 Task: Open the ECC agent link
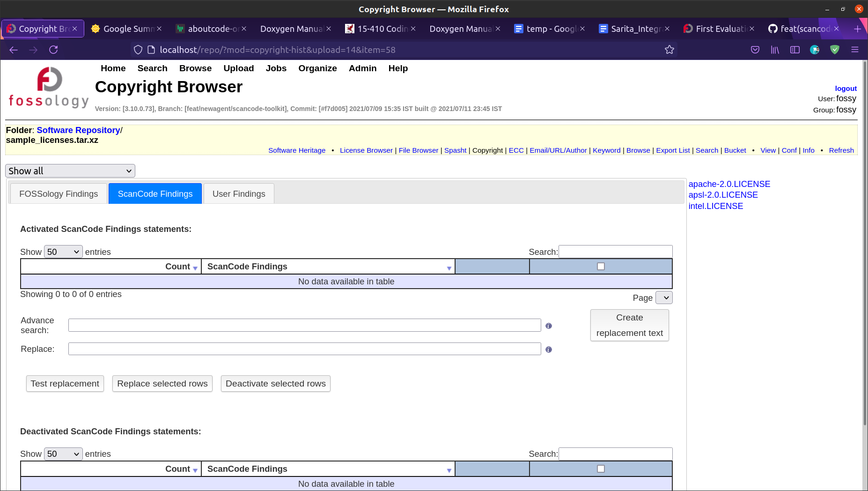[x=516, y=150]
